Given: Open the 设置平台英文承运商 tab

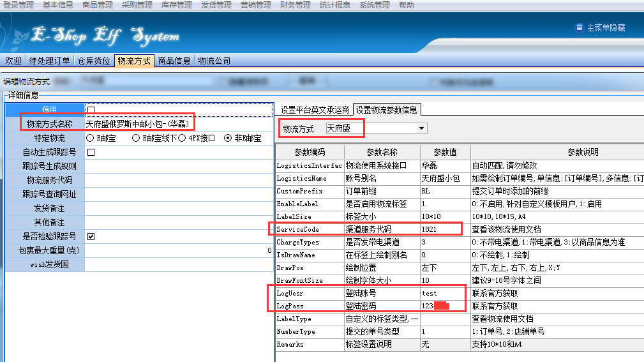Looking at the screenshot, I should coord(315,110).
